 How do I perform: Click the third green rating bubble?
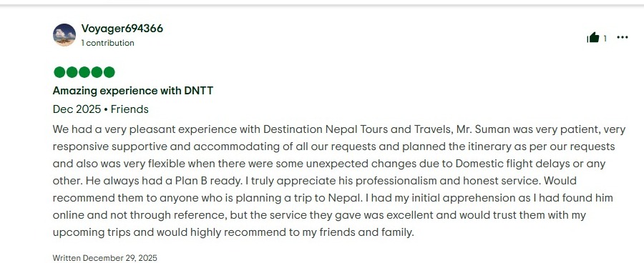click(84, 72)
